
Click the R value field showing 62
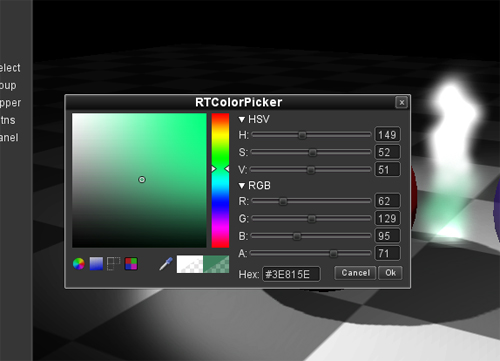tap(387, 201)
